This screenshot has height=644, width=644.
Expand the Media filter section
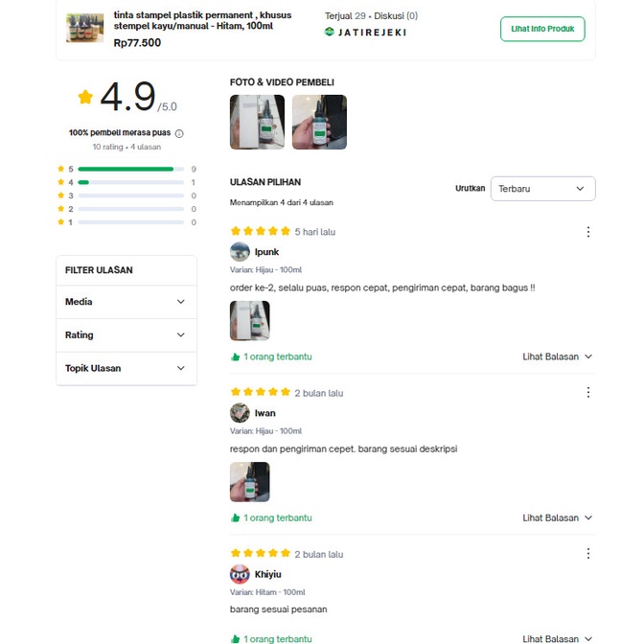(x=126, y=302)
